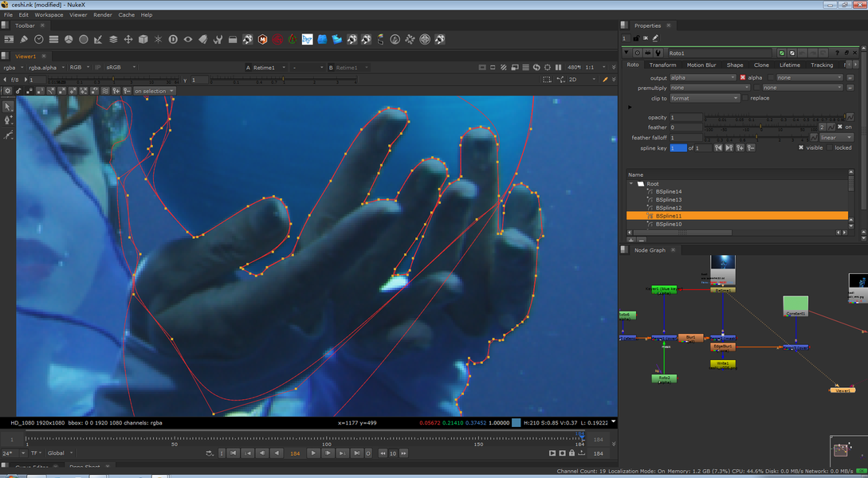
Task: Open the Transform nodes four-arrow icon
Action: pos(128,39)
